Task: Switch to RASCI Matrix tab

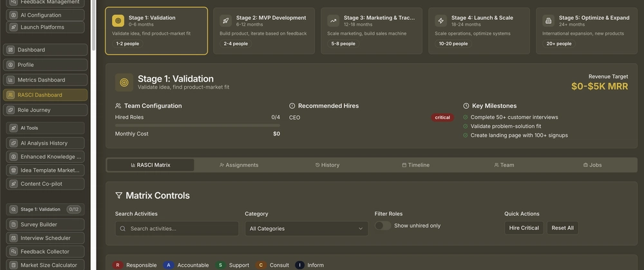Action: [x=150, y=165]
